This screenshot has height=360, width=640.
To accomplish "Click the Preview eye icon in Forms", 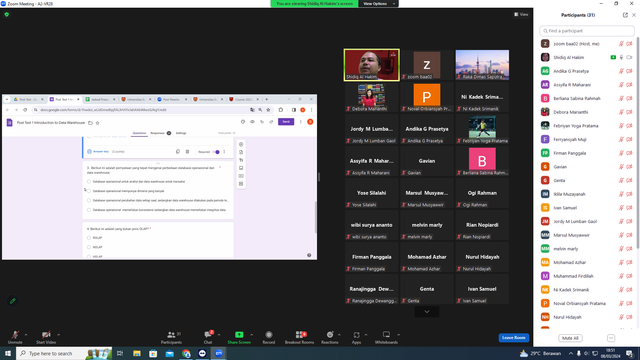I will 252,122.
